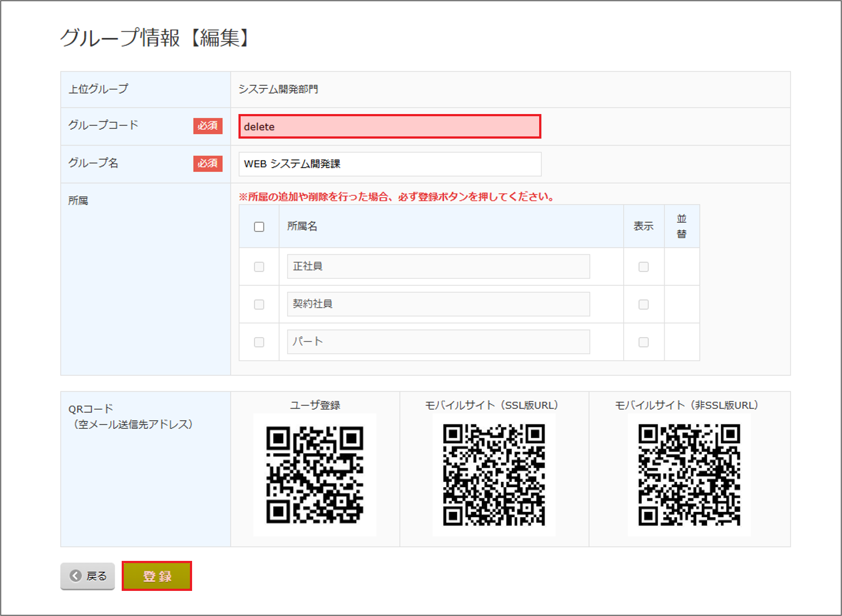
Task: Check the row checkbox for パート
Action: point(259,342)
